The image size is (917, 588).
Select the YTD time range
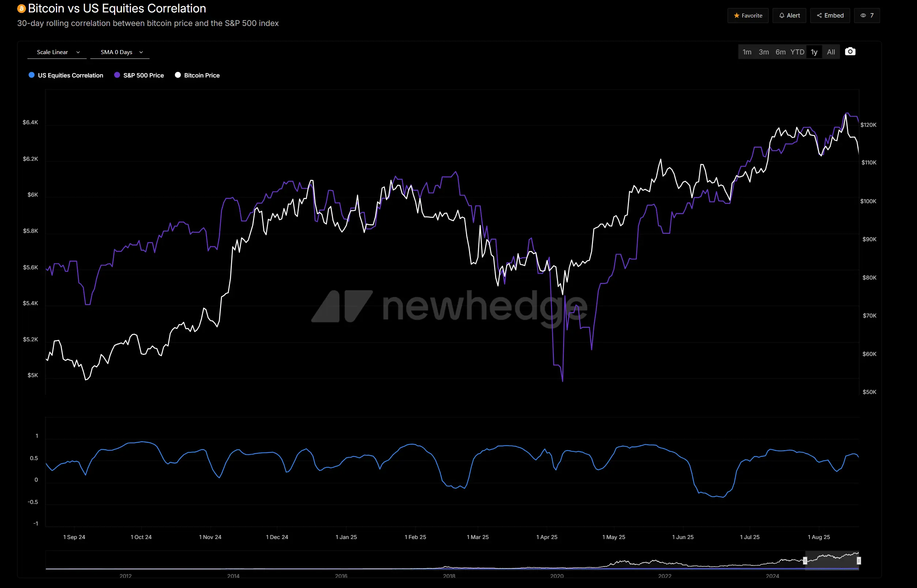[x=797, y=52]
